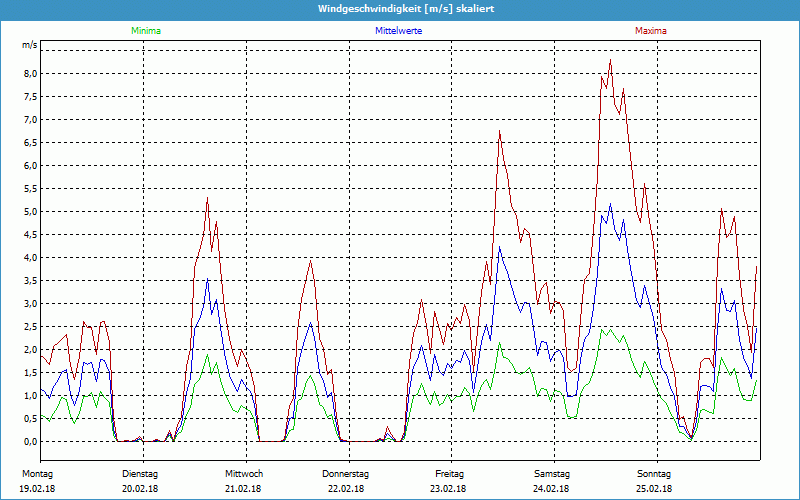
Task: Select the '3,5' y-axis value
Action: [x=30, y=280]
